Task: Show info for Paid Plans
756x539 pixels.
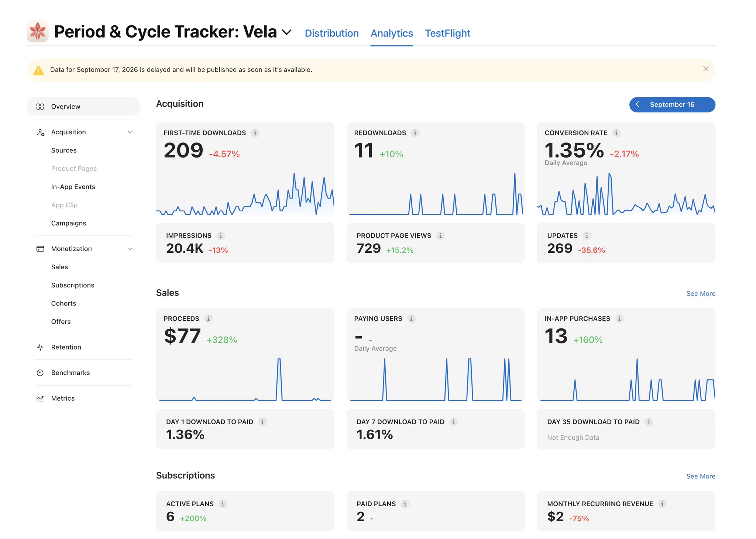Action: (x=405, y=504)
